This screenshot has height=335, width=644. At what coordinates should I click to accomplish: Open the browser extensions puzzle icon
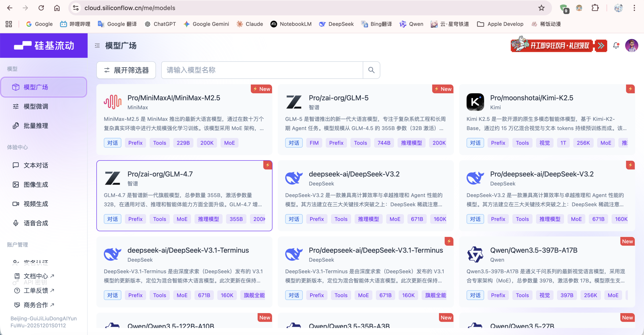tap(595, 8)
